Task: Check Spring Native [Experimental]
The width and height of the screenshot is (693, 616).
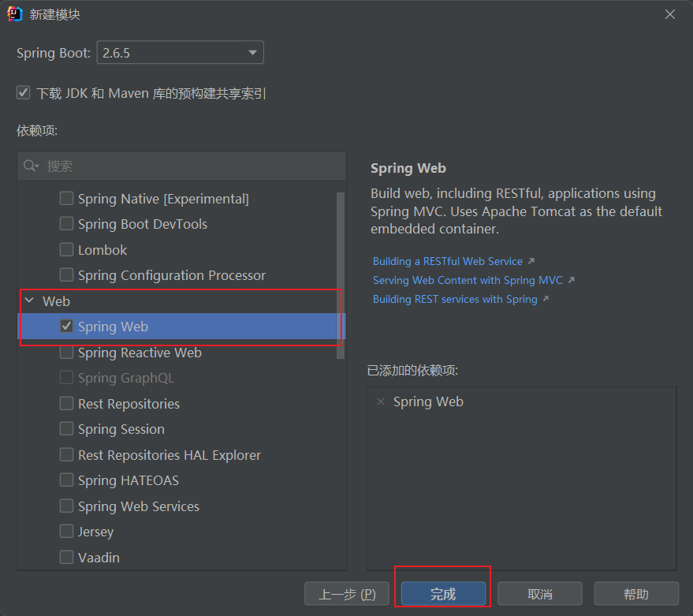Action: (66, 198)
